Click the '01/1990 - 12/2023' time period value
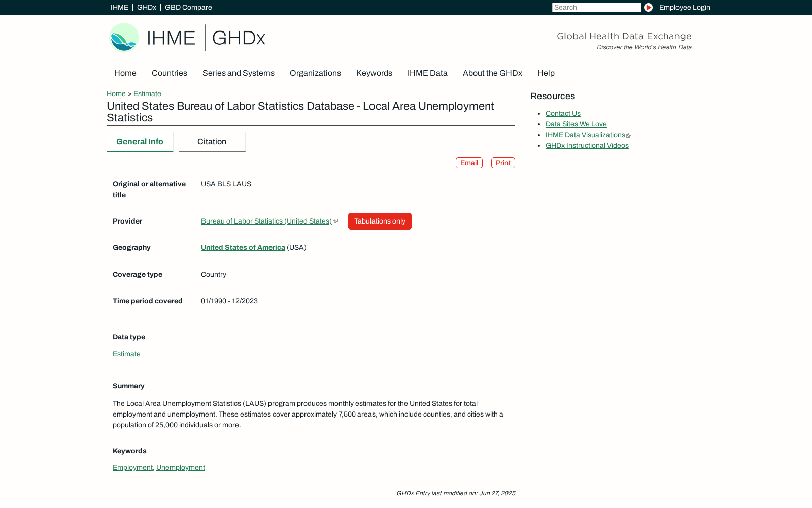The width and height of the screenshot is (812, 508). point(229,301)
